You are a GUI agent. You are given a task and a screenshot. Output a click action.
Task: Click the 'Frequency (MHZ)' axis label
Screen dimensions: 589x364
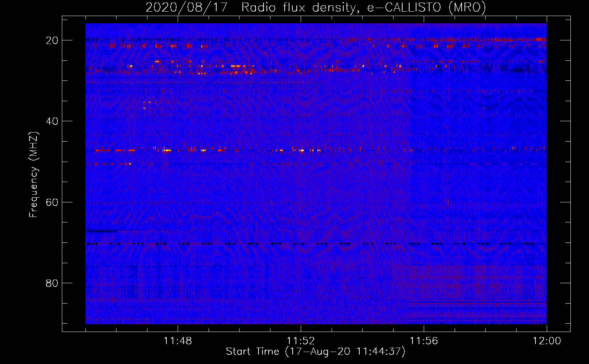tap(33, 175)
